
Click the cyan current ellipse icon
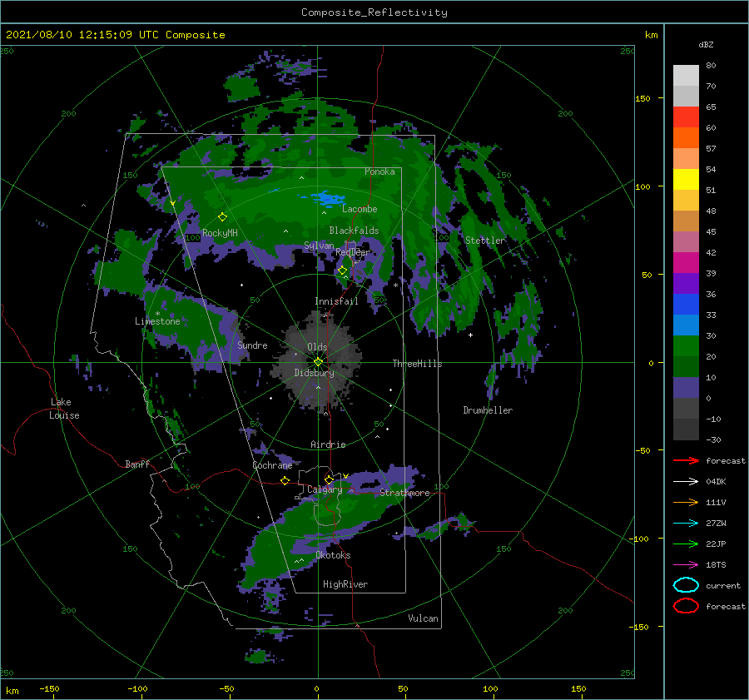pyautogui.click(x=686, y=585)
